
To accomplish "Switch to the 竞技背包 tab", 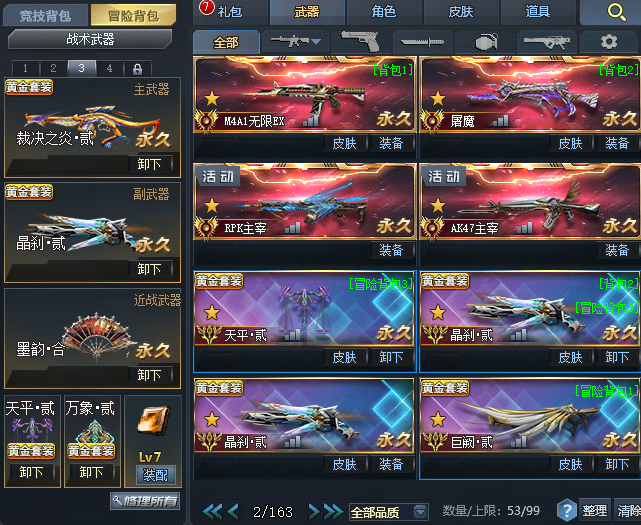I will tap(45, 16).
